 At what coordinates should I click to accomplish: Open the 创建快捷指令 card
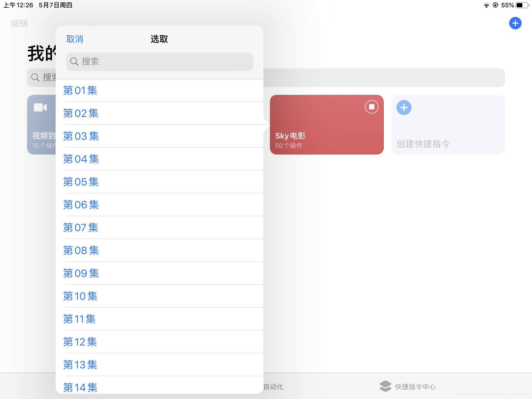tap(448, 125)
